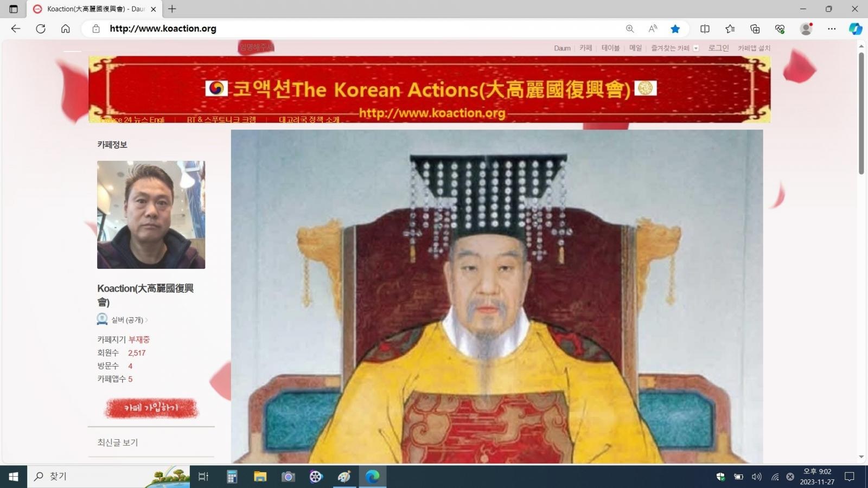Image resolution: width=868 pixels, height=488 pixels.
Task: Launch Copilot sidebar
Action: tap(856, 29)
